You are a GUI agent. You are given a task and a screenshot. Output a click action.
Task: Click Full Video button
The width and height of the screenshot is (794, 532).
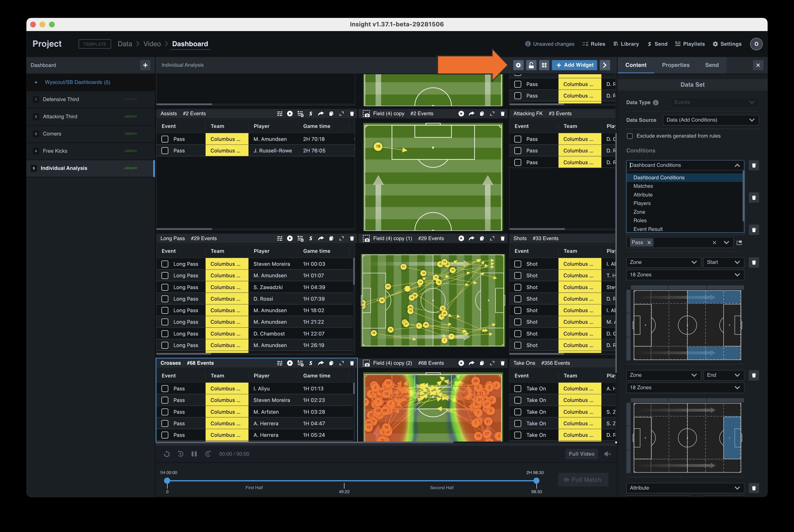581,454
